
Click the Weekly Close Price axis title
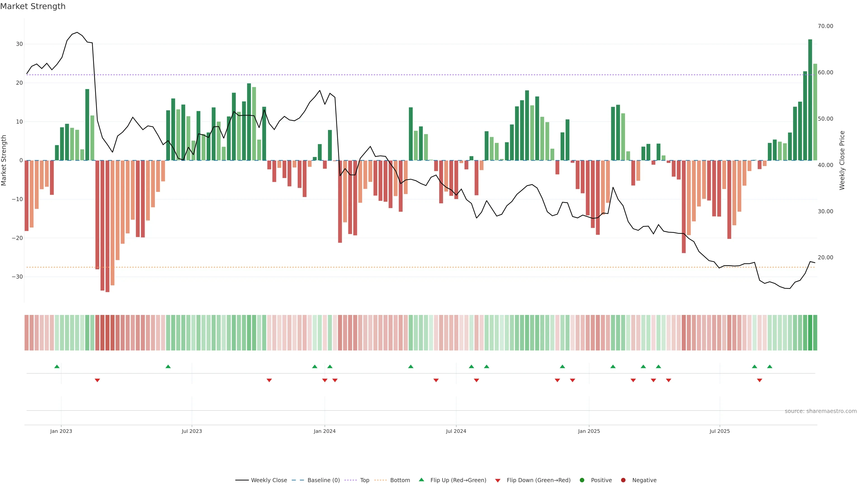842,160
